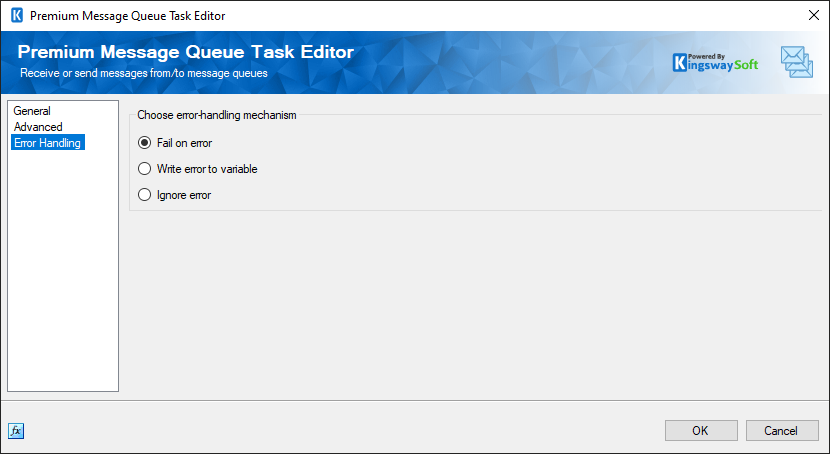The width and height of the screenshot is (830, 454).
Task: Open the fx expression editor icon
Action: pos(16,431)
